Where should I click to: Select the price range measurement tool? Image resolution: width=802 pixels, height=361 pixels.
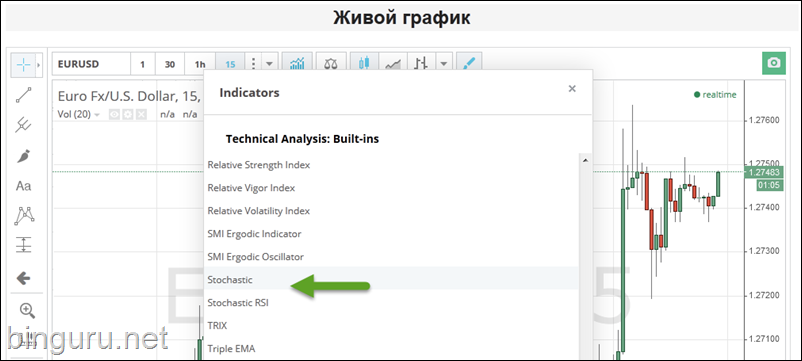[24, 244]
